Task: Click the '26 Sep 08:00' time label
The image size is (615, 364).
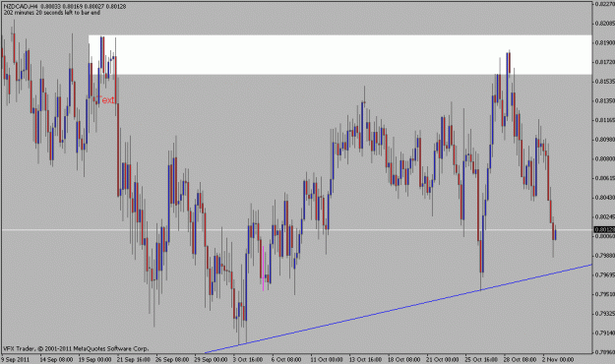Action: coord(172,360)
